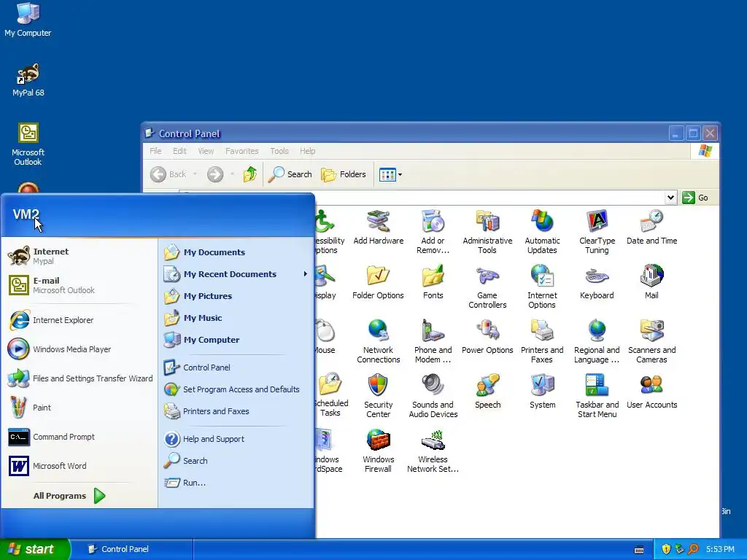This screenshot has height=560, width=747.
Task: Open My Computer from Start menu
Action: tap(236, 340)
